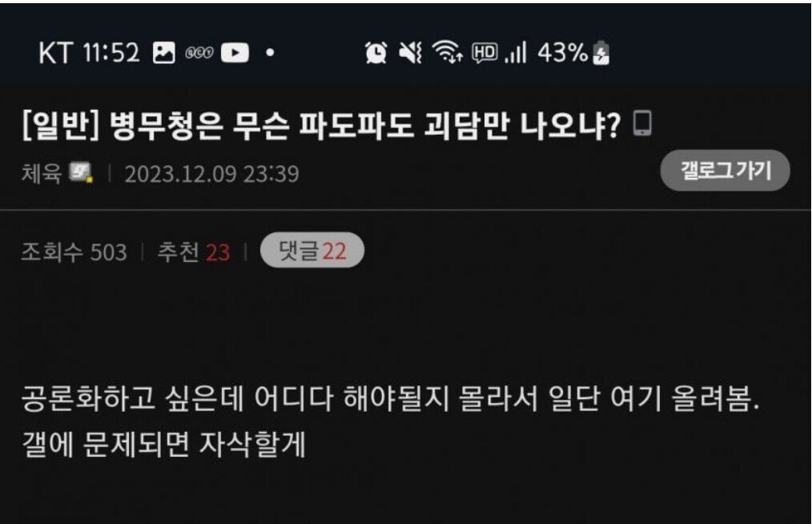812x524 pixels.
Task: Open the 댓글 22 comments button
Action: coord(312,250)
